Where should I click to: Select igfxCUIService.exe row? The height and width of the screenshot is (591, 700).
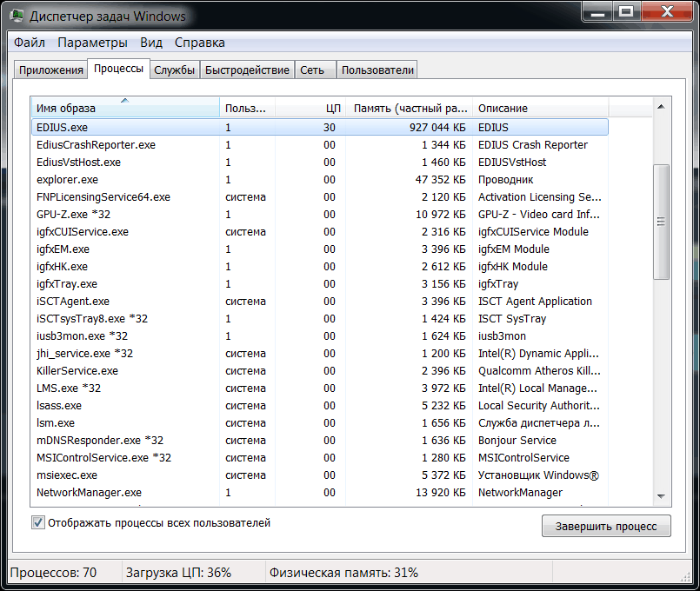pyautogui.click(x=320, y=232)
